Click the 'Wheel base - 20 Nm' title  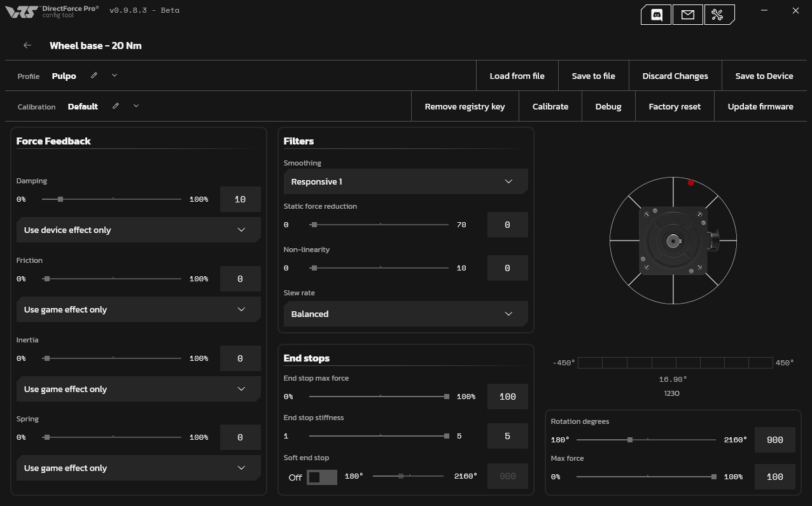(95, 45)
